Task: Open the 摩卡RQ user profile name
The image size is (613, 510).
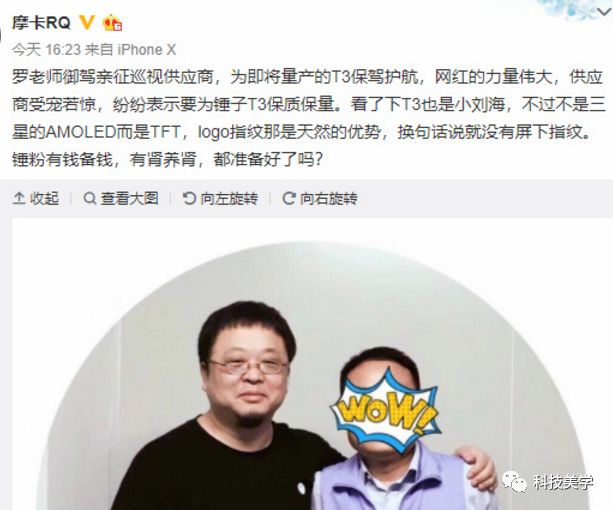Action: tap(41, 23)
